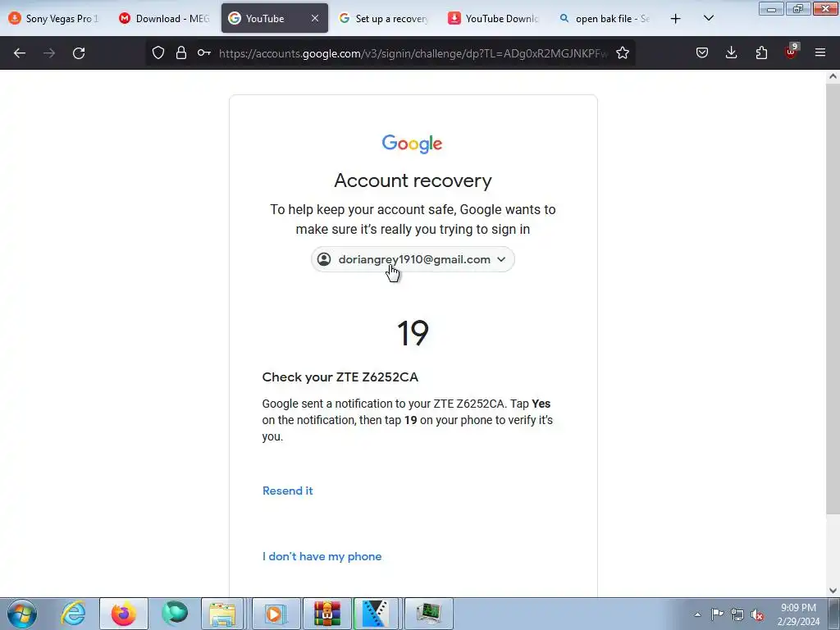The image size is (840, 630).
Task: Click the page scrollbar up arrow
Action: pyautogui.click(x=833, y=76)
